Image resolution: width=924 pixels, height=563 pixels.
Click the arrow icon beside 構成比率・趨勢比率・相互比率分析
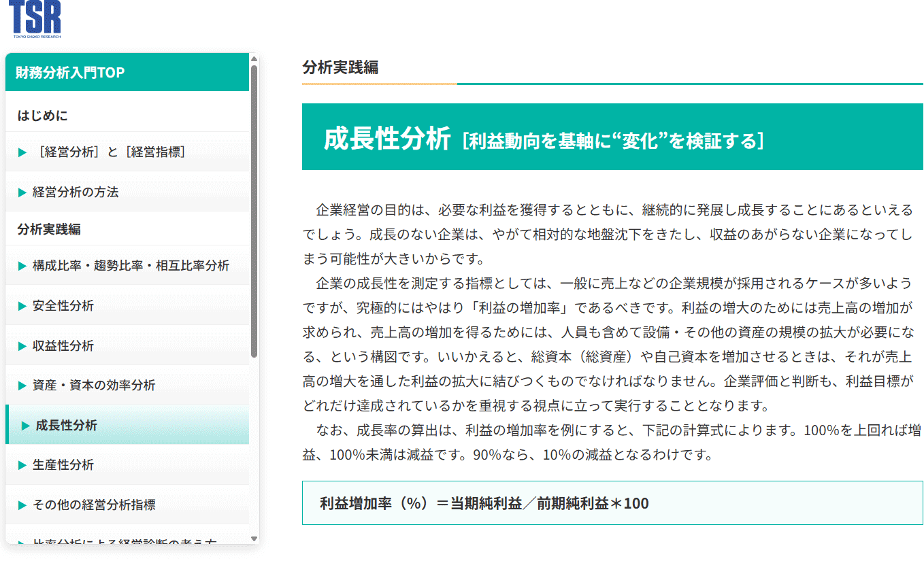coord(20,266)
